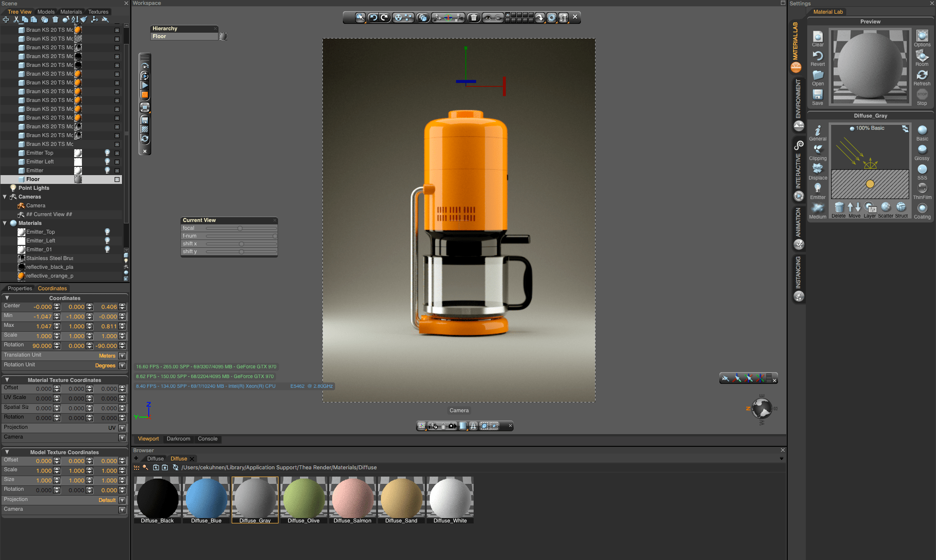Delete the selected material layer
The height and width of the screenshot is (560, 936).
coord(838,210)
